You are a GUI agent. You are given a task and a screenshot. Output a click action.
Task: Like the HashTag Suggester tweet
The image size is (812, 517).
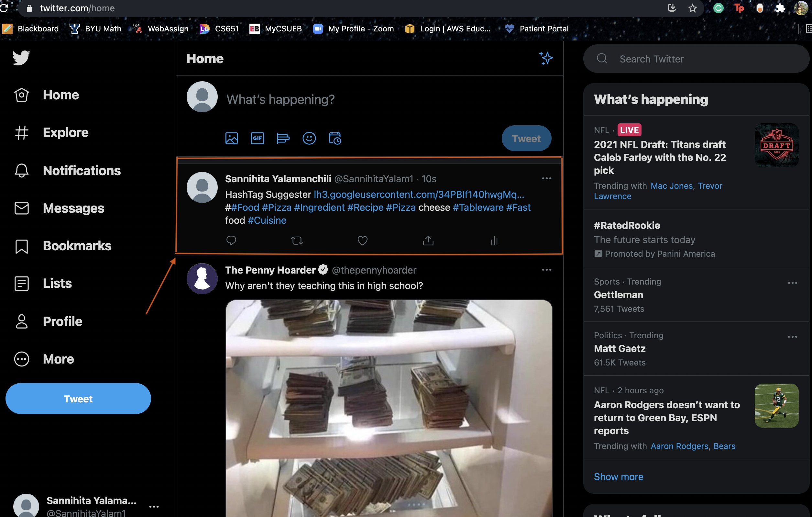tap(363, 241)
